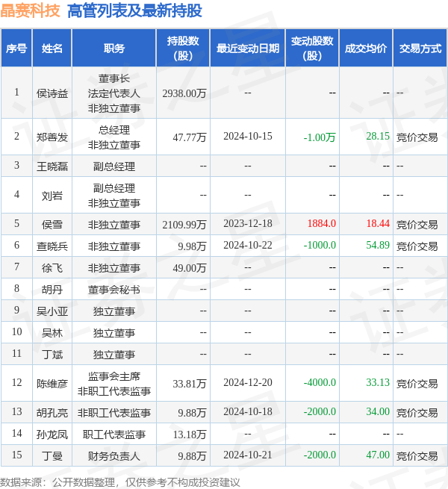The width and height of the screenshot is (448, 489).
Task: Select the 职务 column header
Action: (114, 49)
